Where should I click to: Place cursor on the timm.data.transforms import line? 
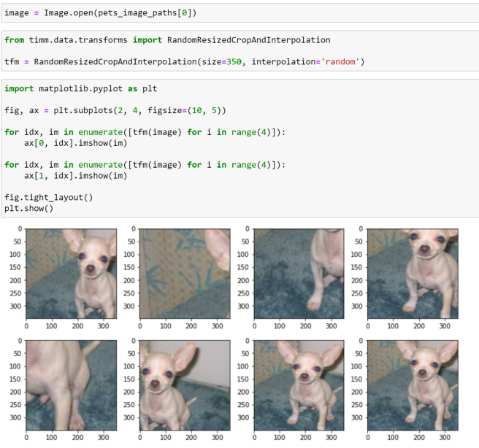(x=167, y=40)
